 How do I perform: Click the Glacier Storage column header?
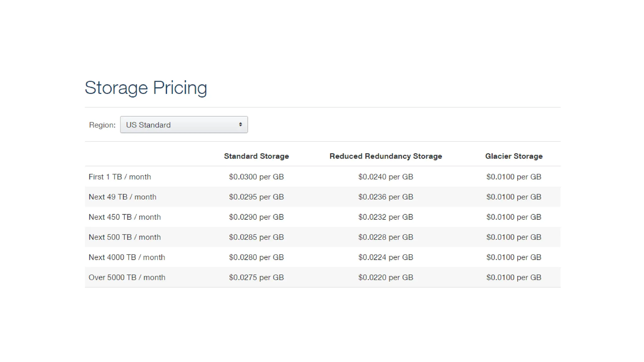[514, 156]
